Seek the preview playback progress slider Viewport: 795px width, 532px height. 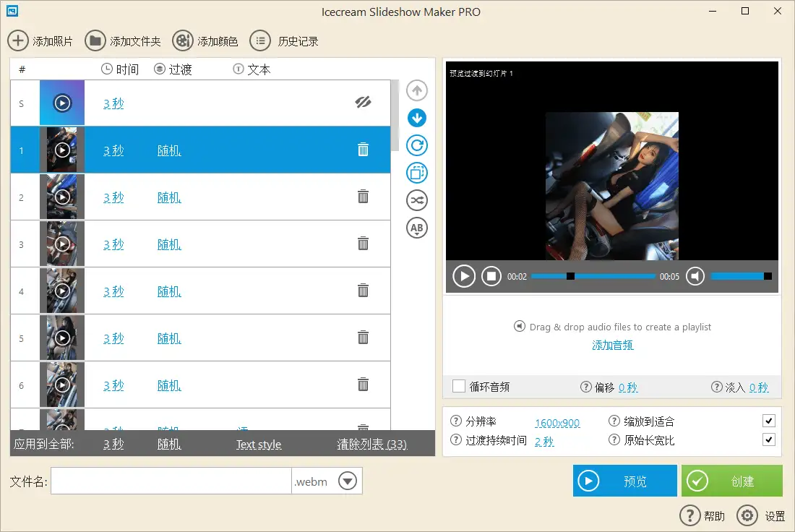[x=593, y=276]
